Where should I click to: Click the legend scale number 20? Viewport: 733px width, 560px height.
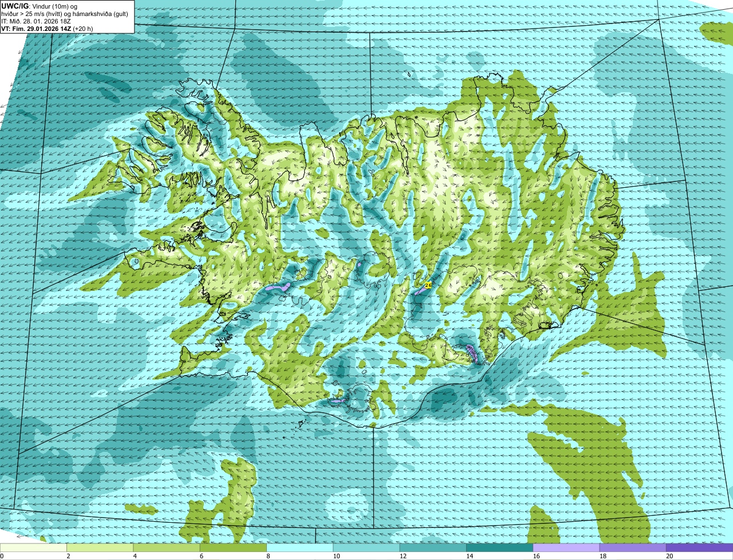[x=669, y=556]
